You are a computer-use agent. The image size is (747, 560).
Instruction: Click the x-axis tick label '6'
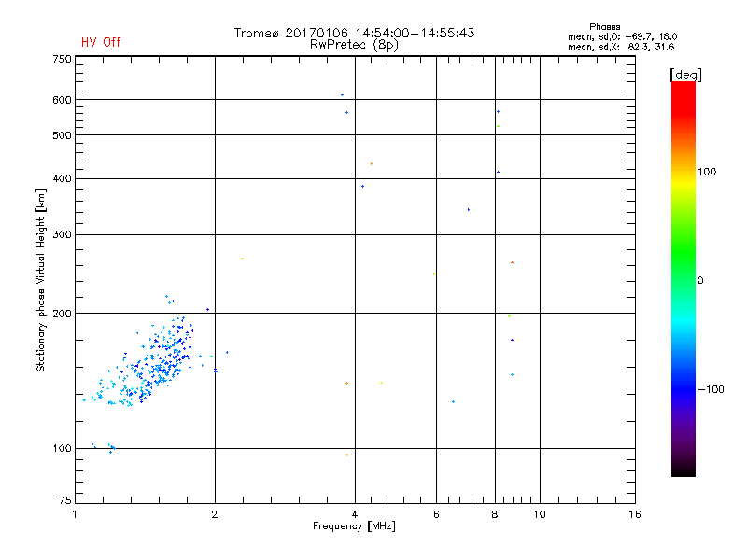tap(436, 514)
